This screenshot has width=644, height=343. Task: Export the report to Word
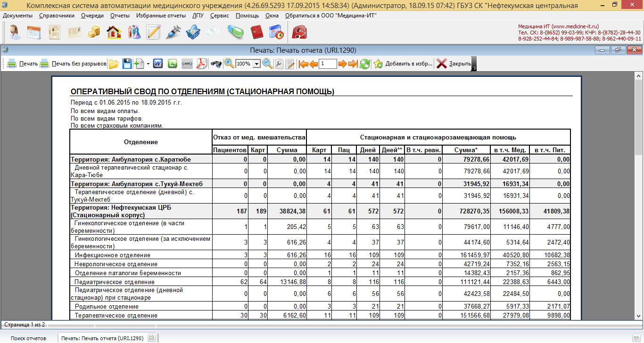pos(158,64)
